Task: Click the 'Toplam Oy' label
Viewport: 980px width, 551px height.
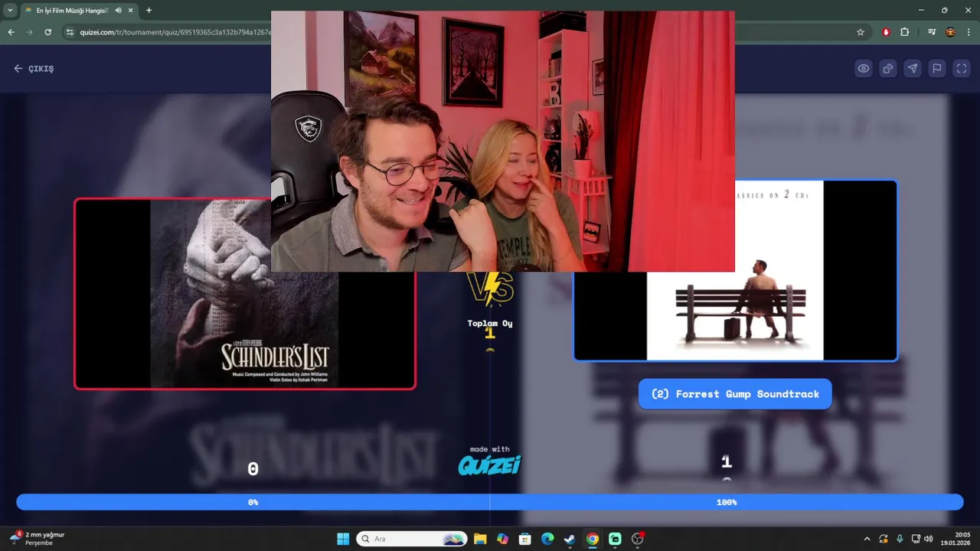Action: coord(490,323)
